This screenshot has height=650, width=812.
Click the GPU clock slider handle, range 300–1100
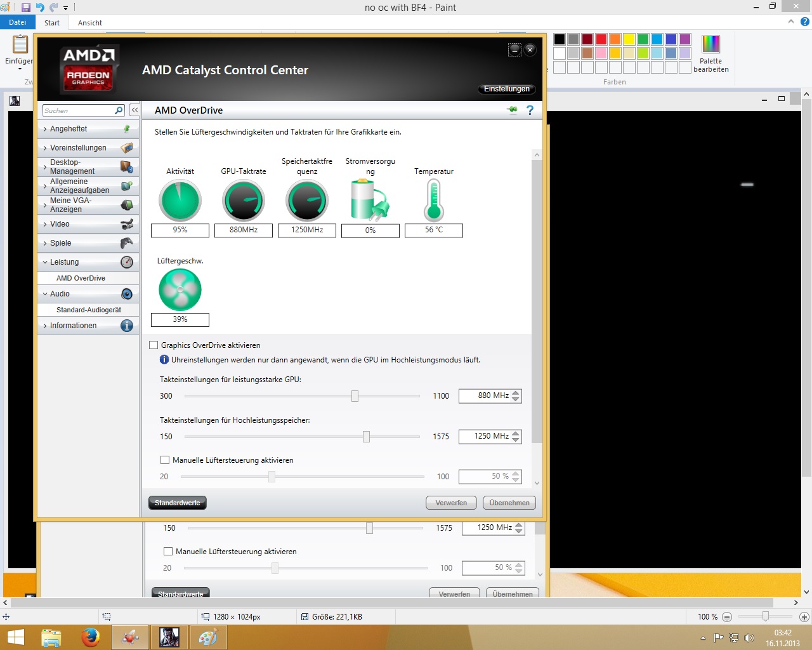(x=355, y=396)
